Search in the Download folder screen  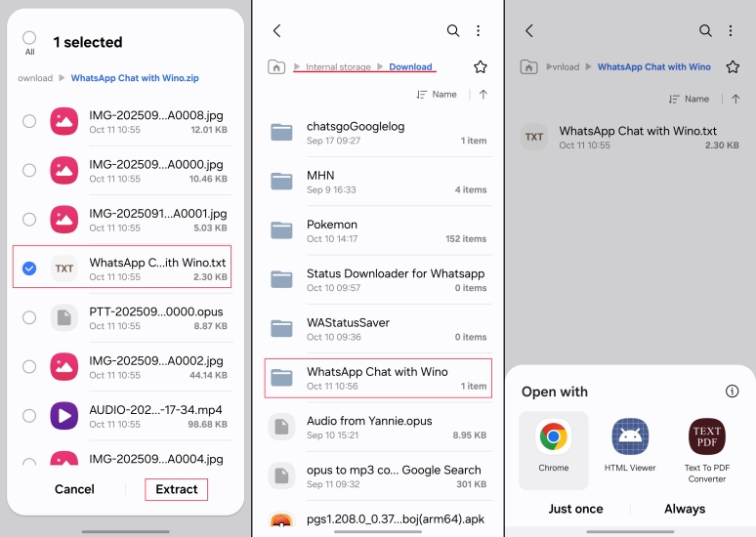[453, 31]
